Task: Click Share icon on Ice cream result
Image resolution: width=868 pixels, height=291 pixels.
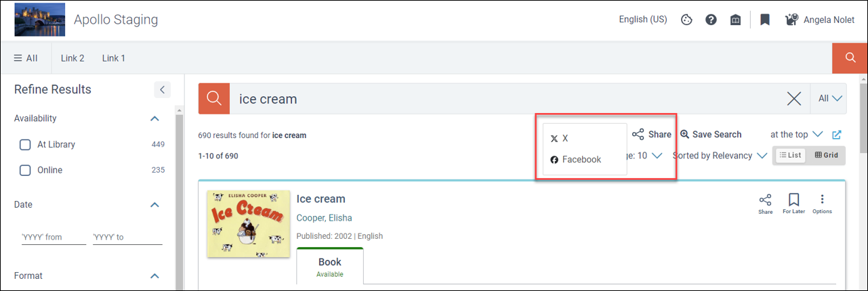Action: coord(765,204)
